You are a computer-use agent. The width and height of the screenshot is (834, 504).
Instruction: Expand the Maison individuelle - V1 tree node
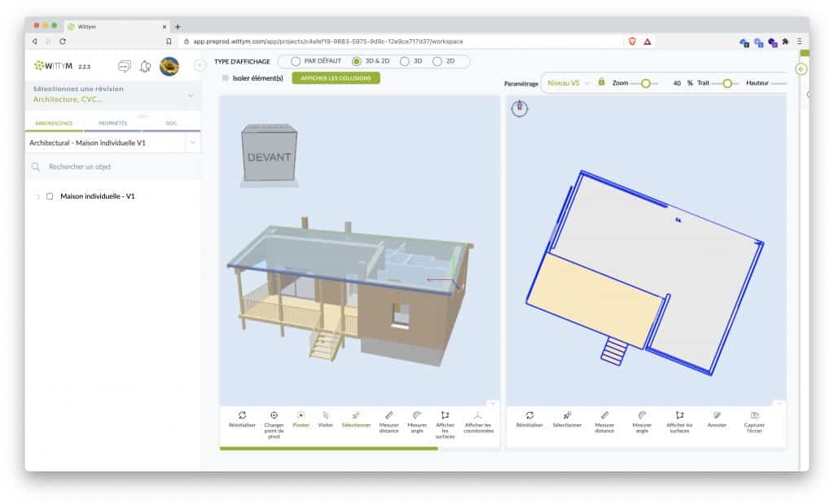click(x=37, y=196)
